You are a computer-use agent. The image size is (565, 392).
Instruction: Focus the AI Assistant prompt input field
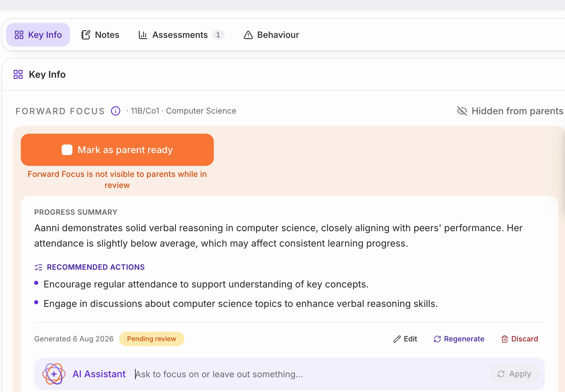pos(310,374)
